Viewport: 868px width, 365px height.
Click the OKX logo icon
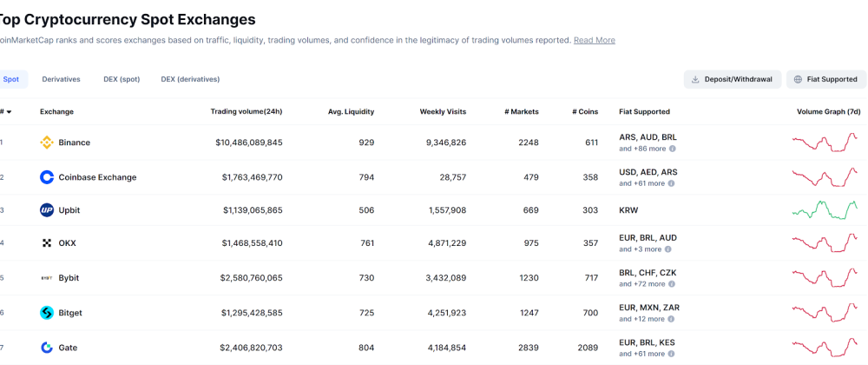47,243
